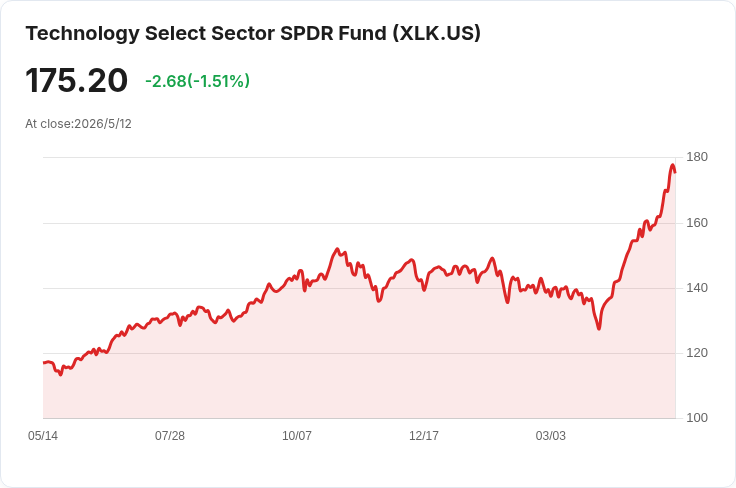Click the 180 price axis label

[x=697, y=157]
